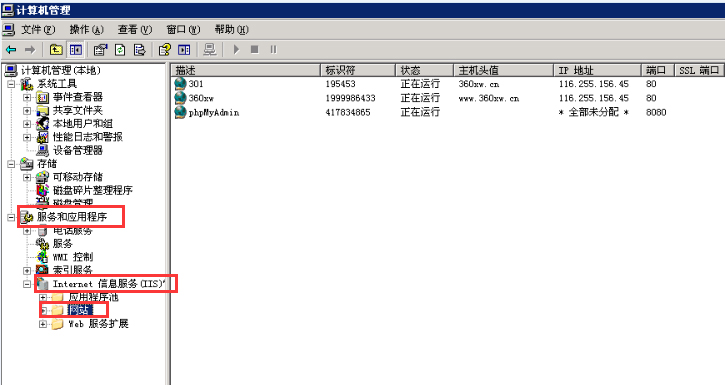Click port value 8080
725x385 pixels.
656,112
